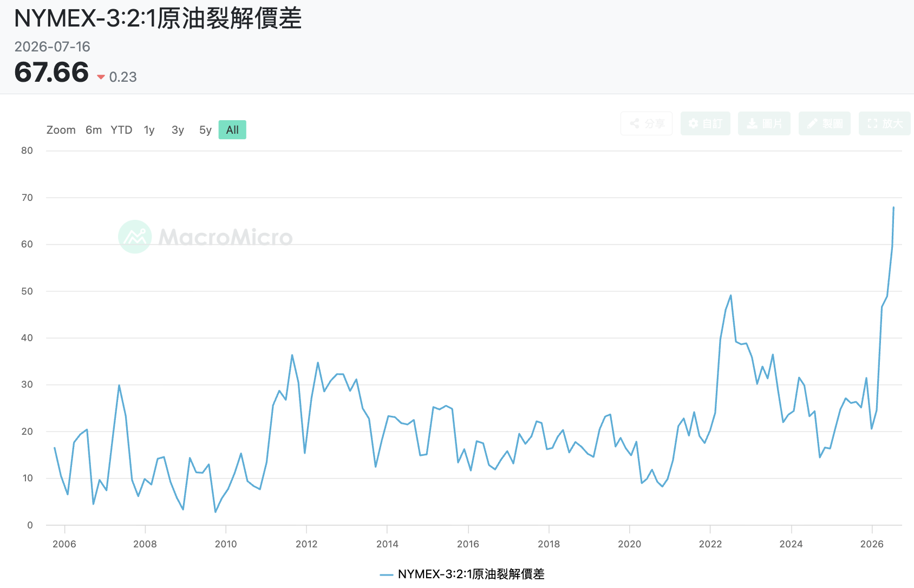Viewport: 914px width, 588px height.
Task: Click the red down-arrow change indicator
Action: [x=101, y=77]
